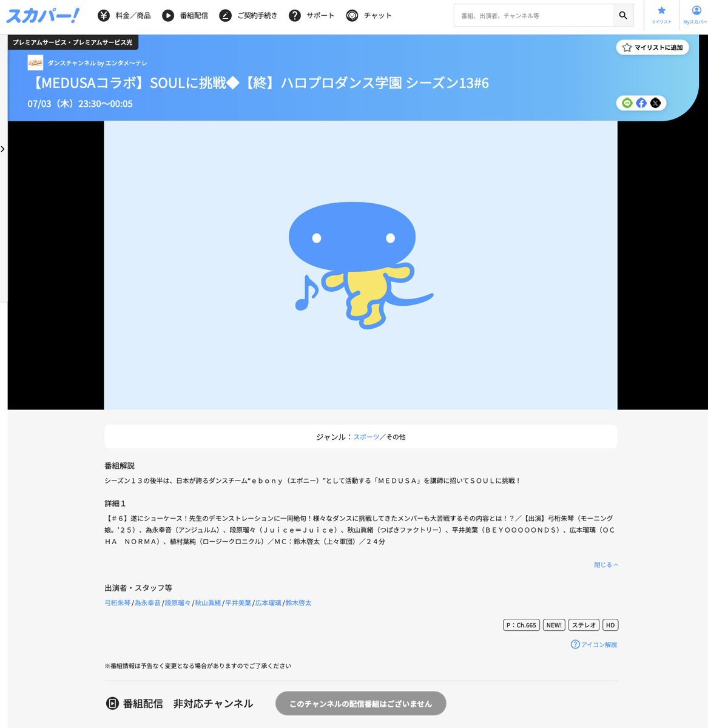Click the yen 料金／商品 icon
The image size is (708, 728).
(104, 16)
